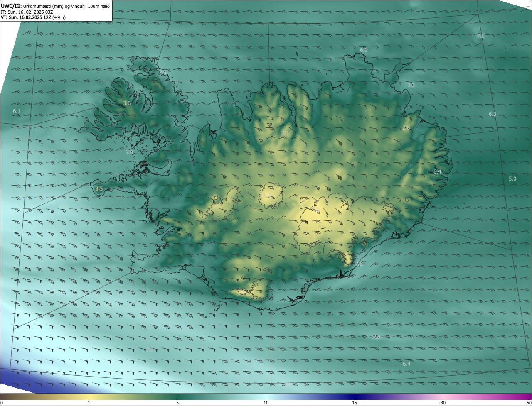Click the 3.6 value label in the Westfjords
The width and height of the screenshot is (532, 406).
click(x=127, y=103)
